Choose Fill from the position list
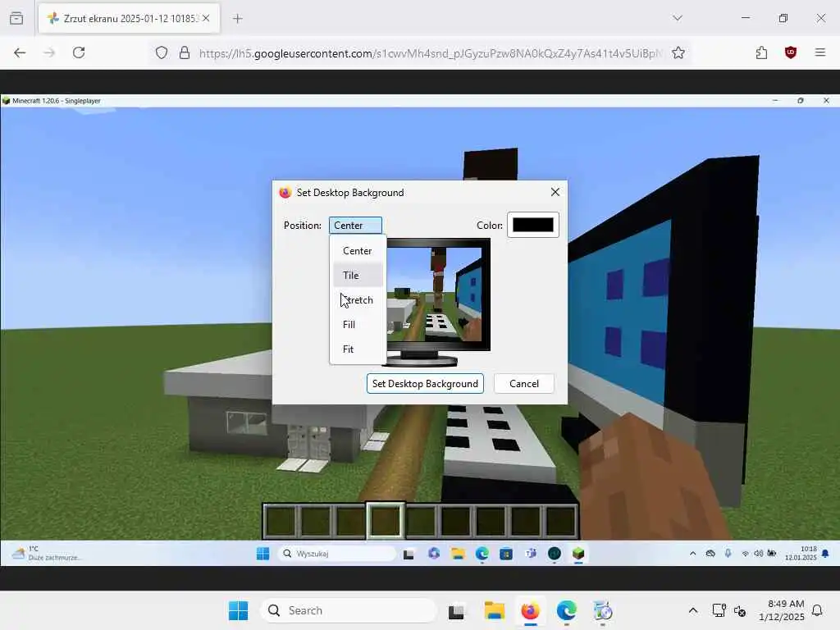Viewport: 840px width, 630px height. pyautogui.click(x=358, y=325)
